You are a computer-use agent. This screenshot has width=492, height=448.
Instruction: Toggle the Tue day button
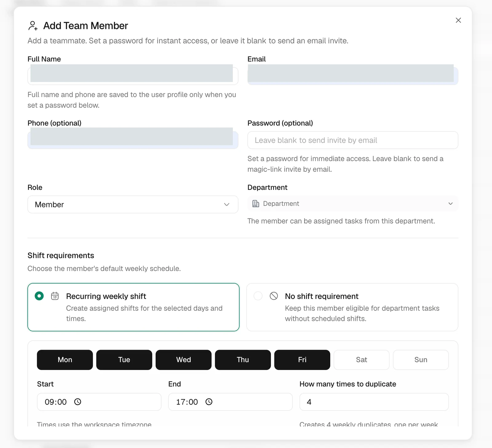(124, 360)
